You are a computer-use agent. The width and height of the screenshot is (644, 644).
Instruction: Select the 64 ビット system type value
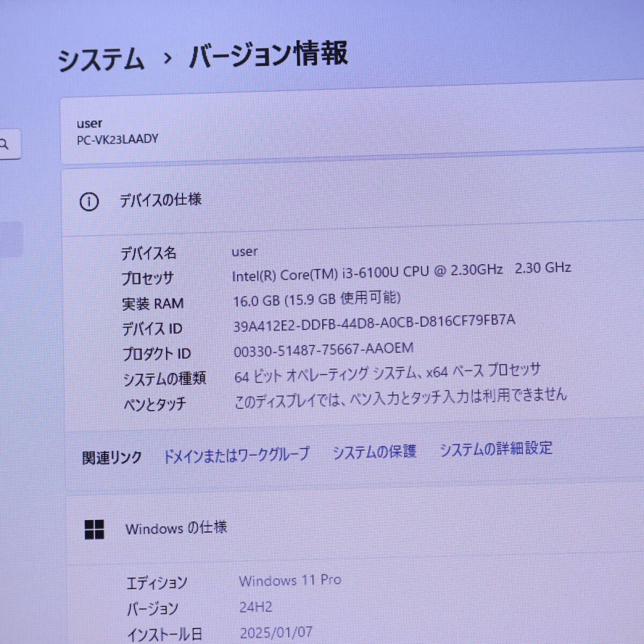(387, 372)
